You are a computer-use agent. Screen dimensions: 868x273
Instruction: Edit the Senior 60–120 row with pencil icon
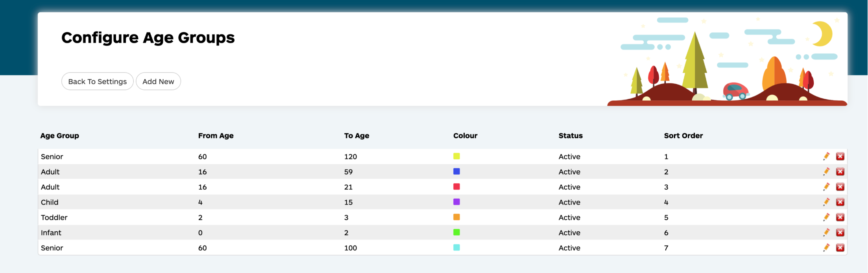click(826, 156)
